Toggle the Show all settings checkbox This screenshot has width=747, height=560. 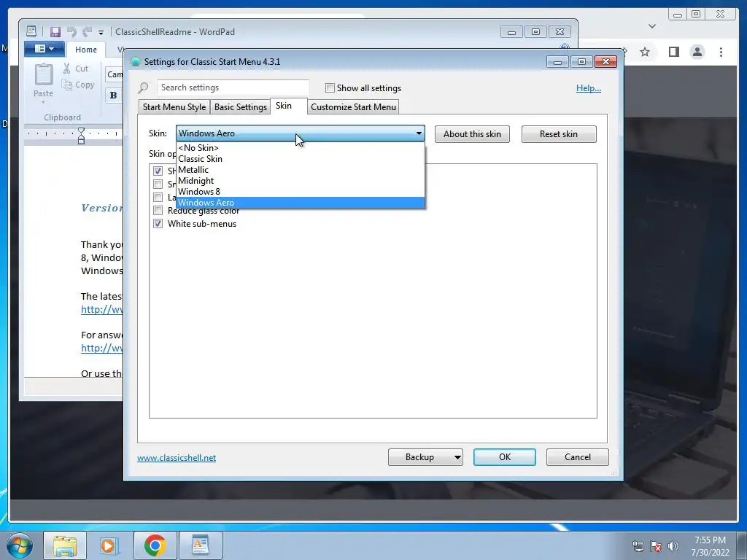tap(330, 87)
